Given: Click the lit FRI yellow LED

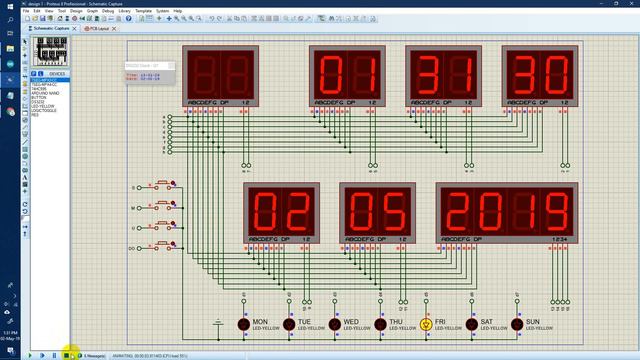Looking at the screenshot, I should point(426,324).
